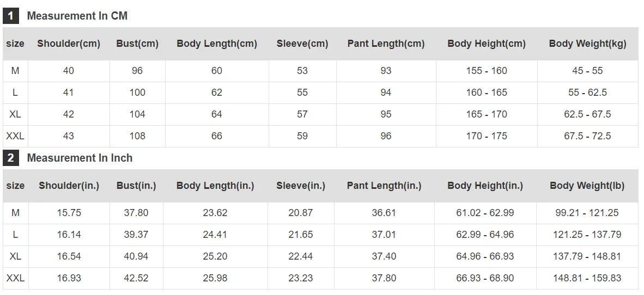Image resolution: width=644 pixels, height=295 pixels.
Task: Select the XXL row in the CM table
Action: coord(320,136)
